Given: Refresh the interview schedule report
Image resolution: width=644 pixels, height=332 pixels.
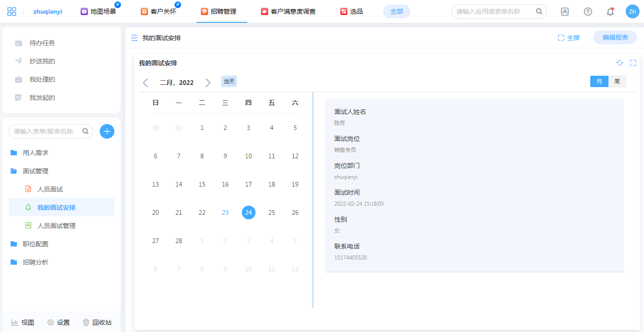Looking at the screenshot, I should point(619,63).
